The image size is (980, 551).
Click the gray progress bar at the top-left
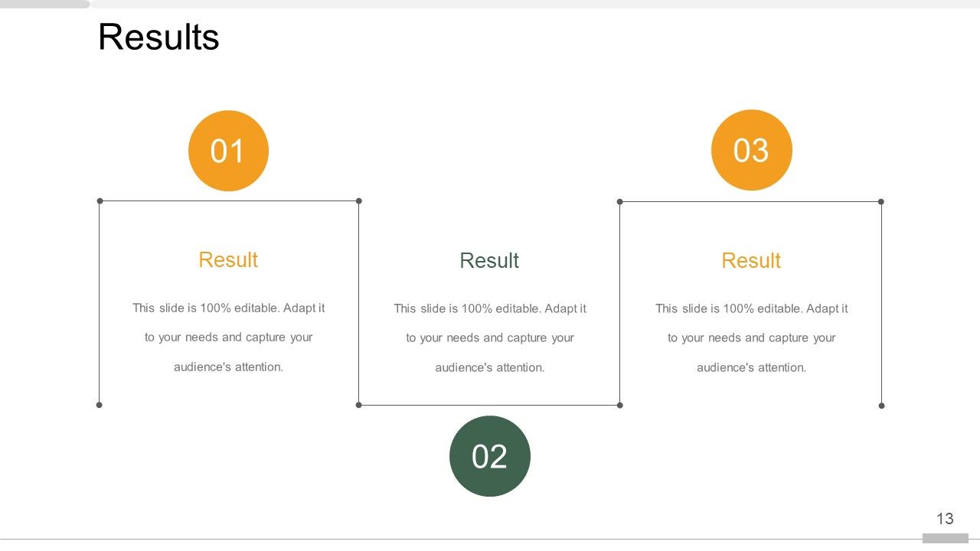point(44,4)
